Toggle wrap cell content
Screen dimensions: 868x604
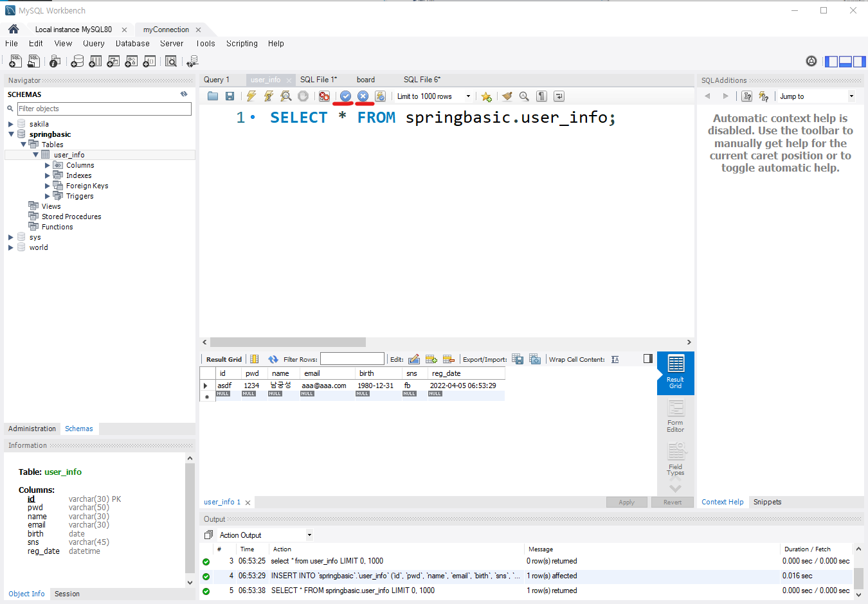pos(615,359)
